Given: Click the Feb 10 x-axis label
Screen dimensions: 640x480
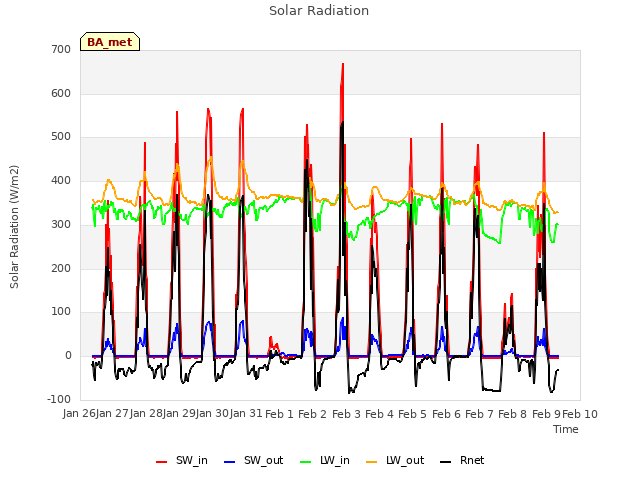Looking at the screenshot, I should [580, 414].
